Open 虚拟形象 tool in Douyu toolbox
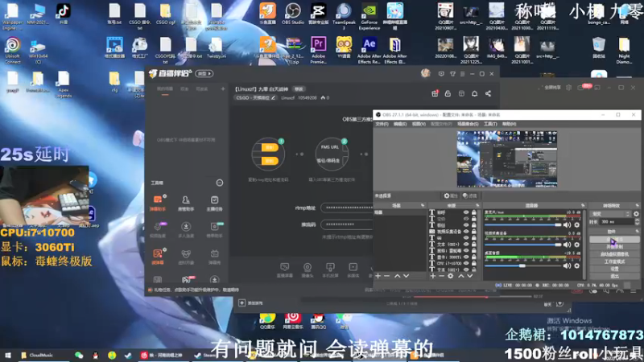Viewport: 644px width, 362px height. [x=186, y=257]
